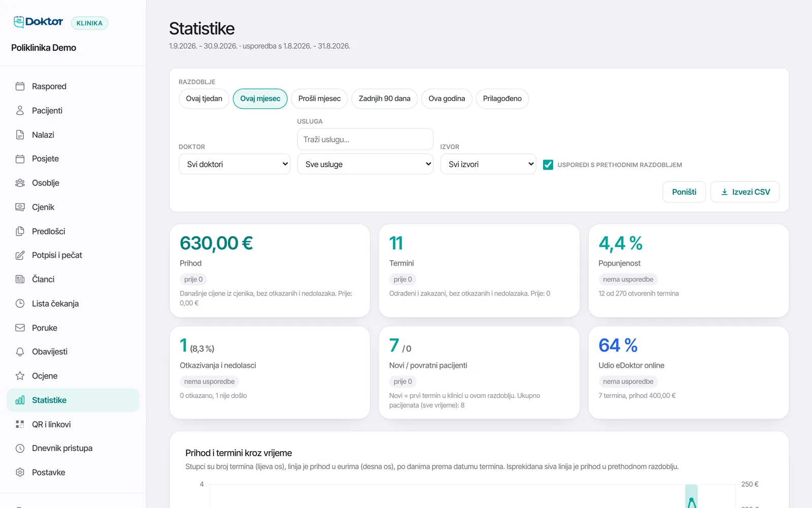The width and height of the screenshot is (812, 508).
Task: Click the Prihod i termini kroz vrijeme heading
Action: (239, 453)
